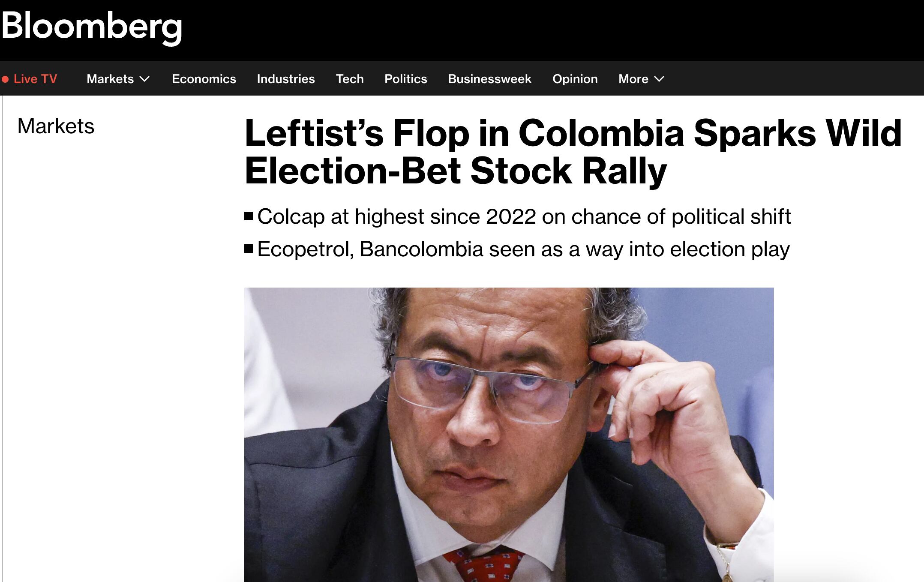Image resolution: width=924 pixels, height=582 pixels.
Task: Click the square bullet before Colcap
Action: tap(249, 216)
